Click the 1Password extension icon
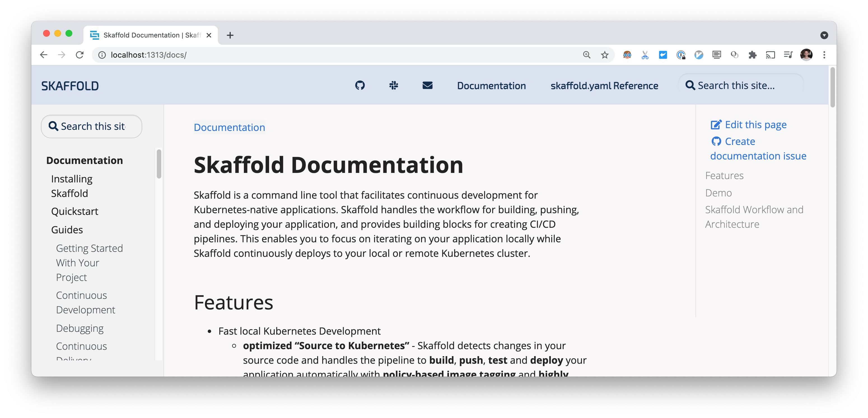 681,55
